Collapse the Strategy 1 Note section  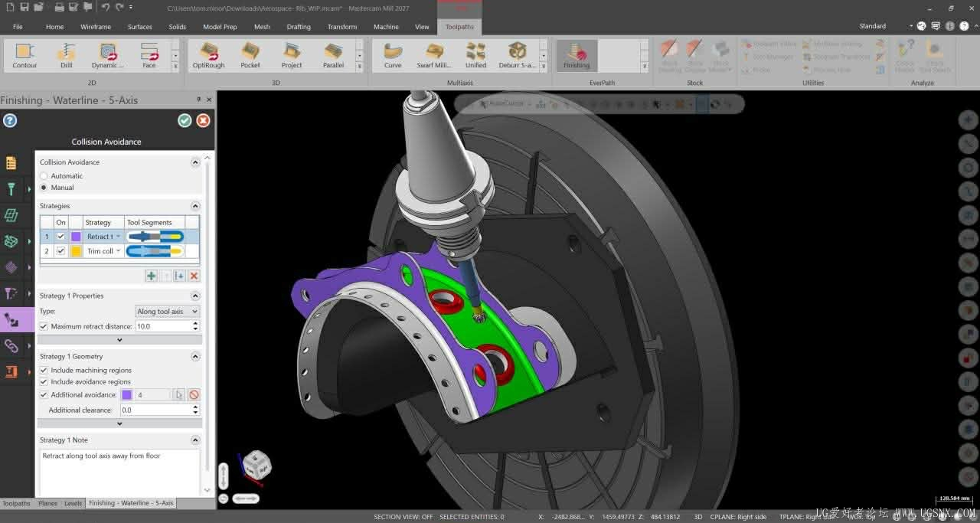point(195,440)
